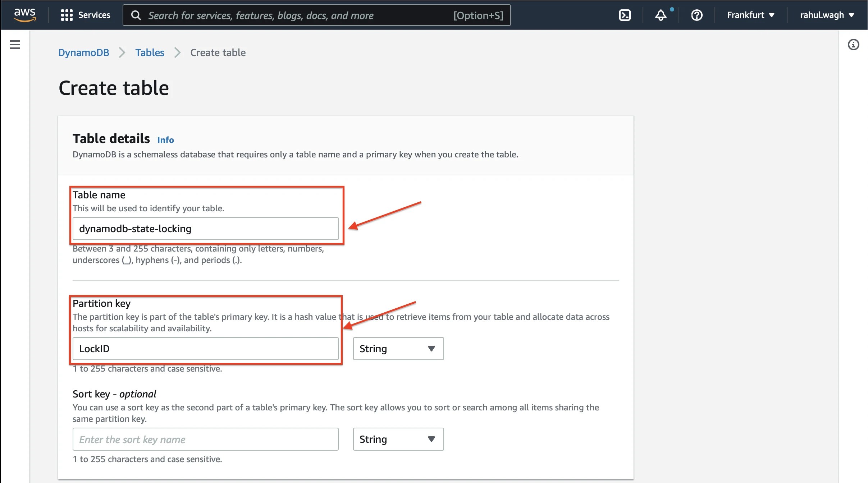Viewport: 868px width, 483px height.
Task: Click the search magnifier icon
Action: tap(136, 15)
